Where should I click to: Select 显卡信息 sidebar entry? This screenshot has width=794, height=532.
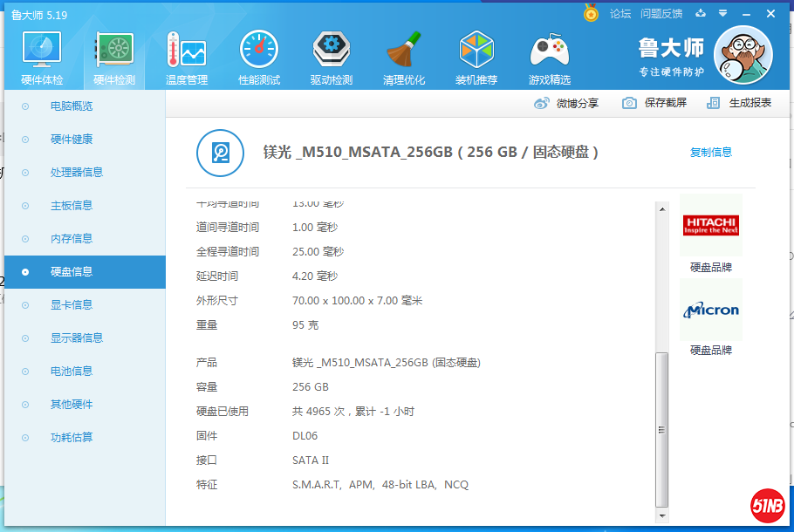click(x=72, y=305)
